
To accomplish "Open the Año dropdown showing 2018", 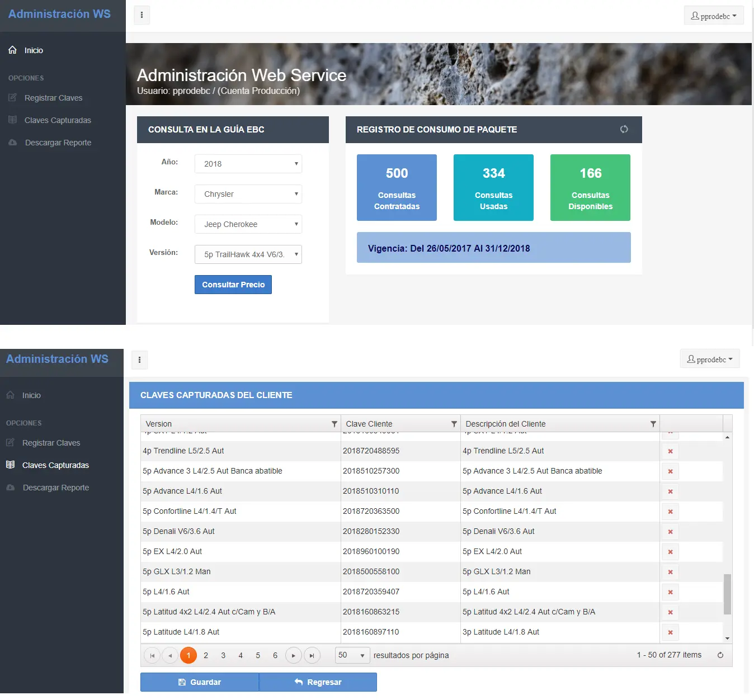I will [248, 164].
